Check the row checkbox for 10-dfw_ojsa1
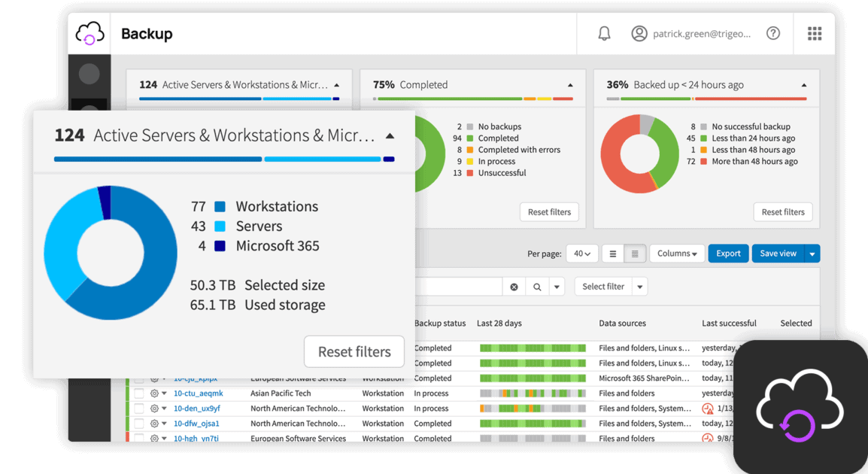 [x=139, y=423]
